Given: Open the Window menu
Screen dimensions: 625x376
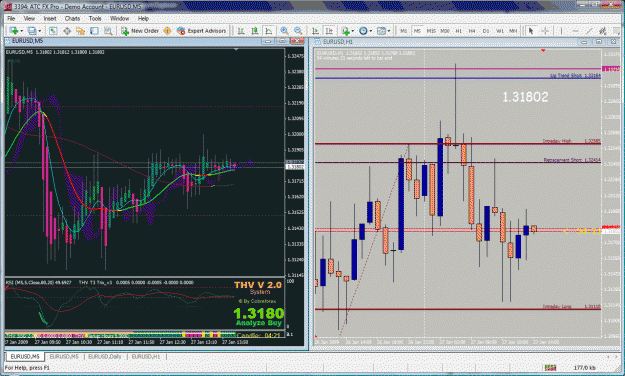Looking at the screenshot, I should click(120, 18).
